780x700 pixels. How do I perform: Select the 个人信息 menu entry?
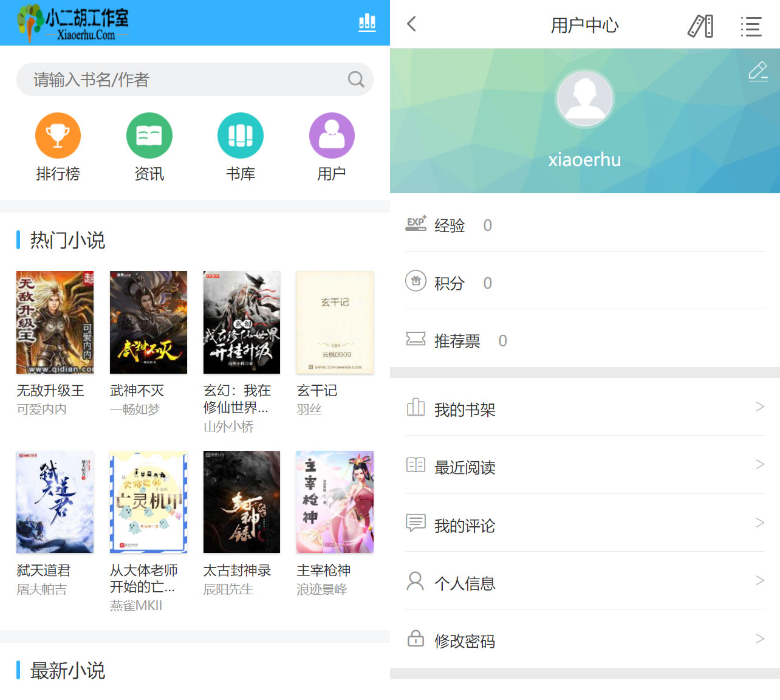tap(465, 583)
